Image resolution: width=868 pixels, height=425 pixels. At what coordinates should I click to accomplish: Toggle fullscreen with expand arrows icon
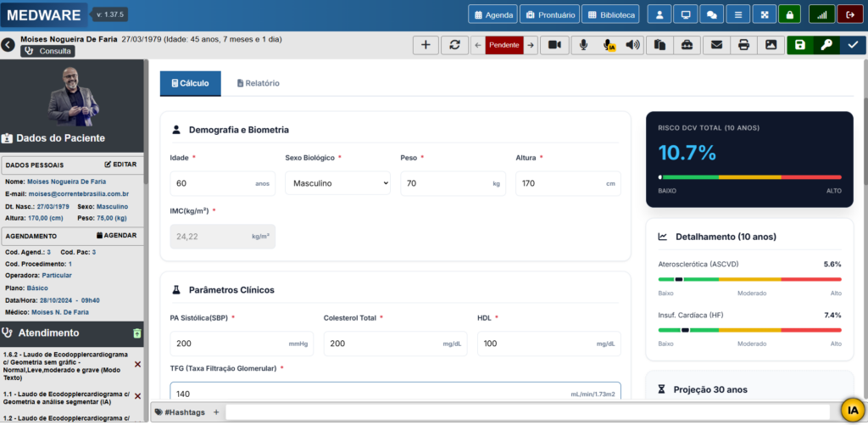(x=764, y=14)
